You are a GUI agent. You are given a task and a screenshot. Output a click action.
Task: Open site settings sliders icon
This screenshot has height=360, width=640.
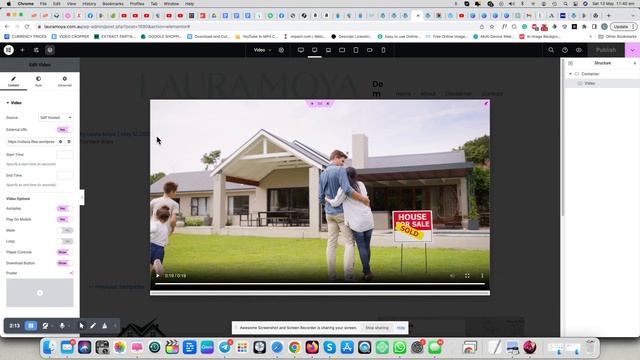(36, 50)
